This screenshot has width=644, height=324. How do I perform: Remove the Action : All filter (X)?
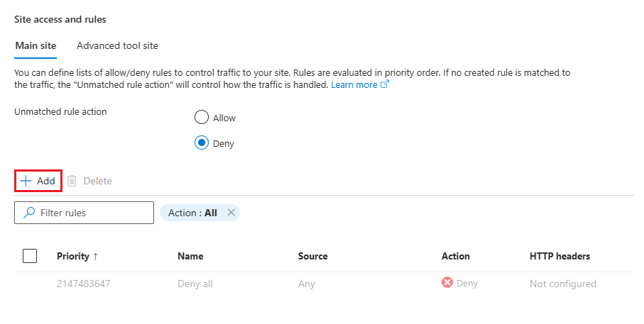(x=231, y=213)
